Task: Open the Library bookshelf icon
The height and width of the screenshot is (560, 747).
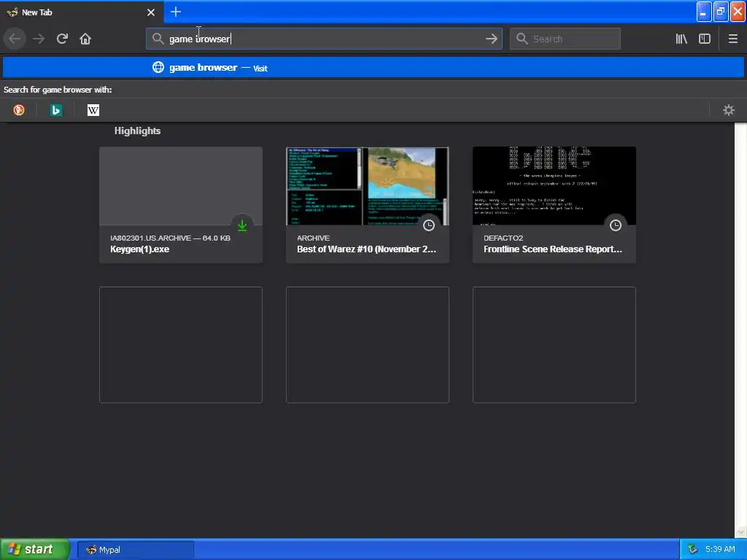Action: tap(681, 39)
